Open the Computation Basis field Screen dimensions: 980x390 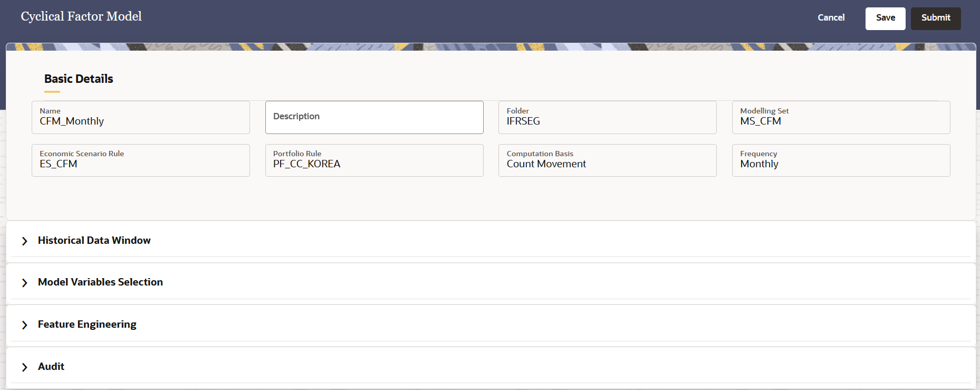[607, 160]
